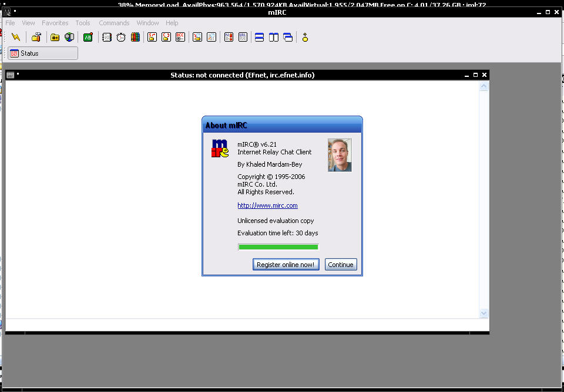Click the 'About mIRC' dialog title bar
Image resolution: width=564 pixels, height=392 pixels.
coord(282,125)
